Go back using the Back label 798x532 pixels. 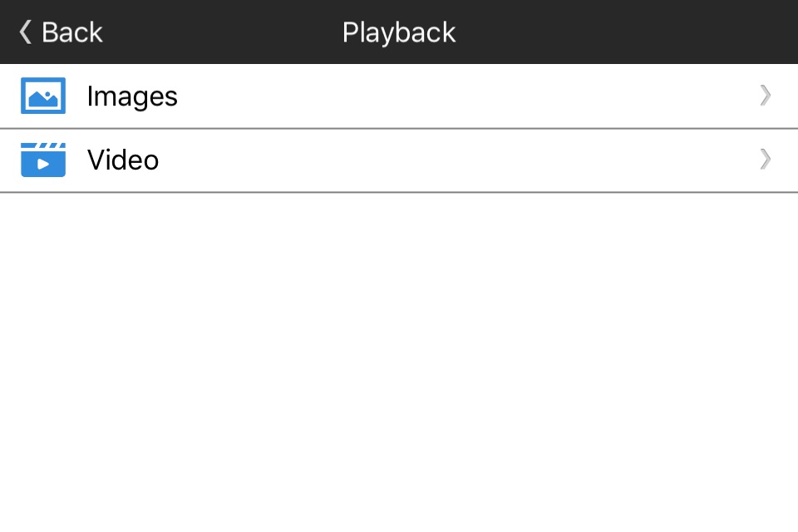coord(71,32)
